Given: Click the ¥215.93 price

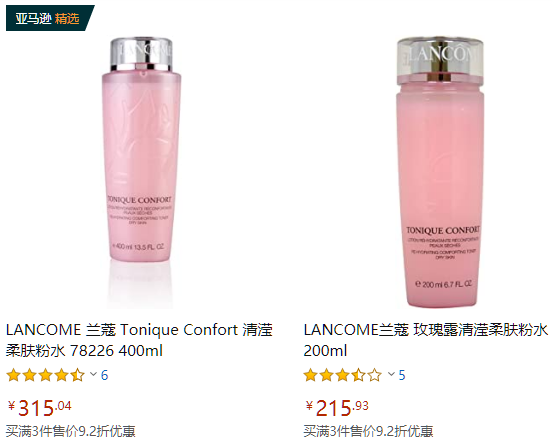Looking at the screenshot, I should [x=337, y=408].
